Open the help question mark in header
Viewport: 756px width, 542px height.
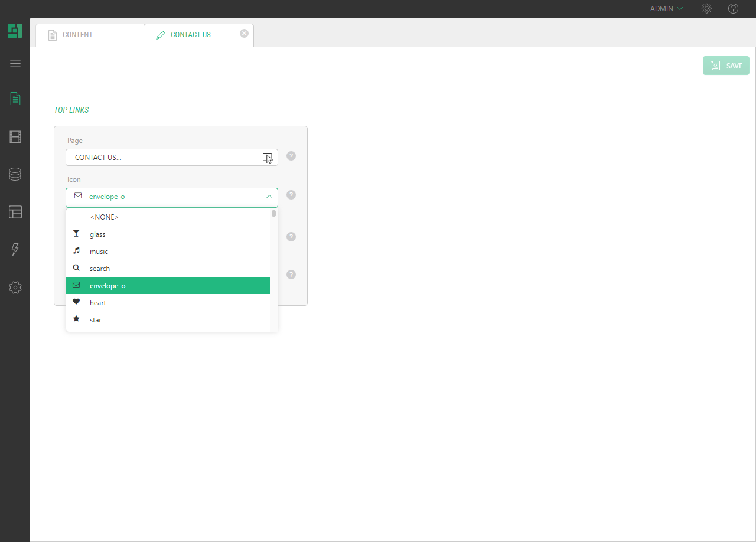pos(733,9)
